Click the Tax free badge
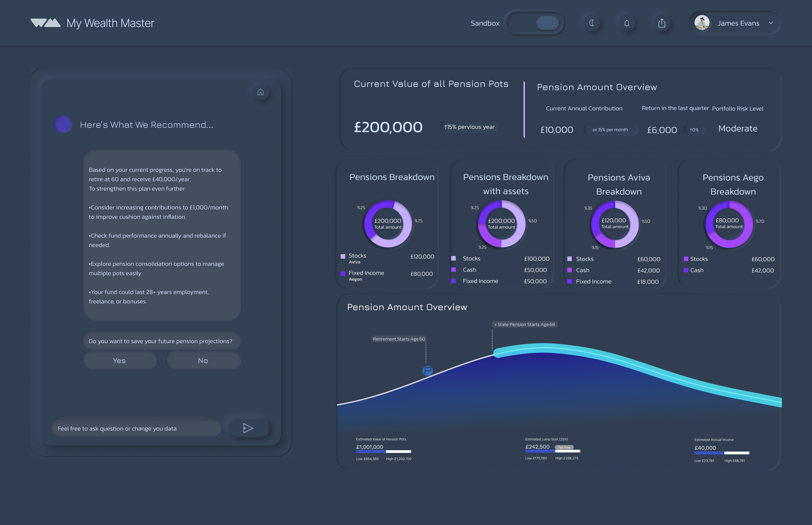The image size is (812, 525). point(564,447)
